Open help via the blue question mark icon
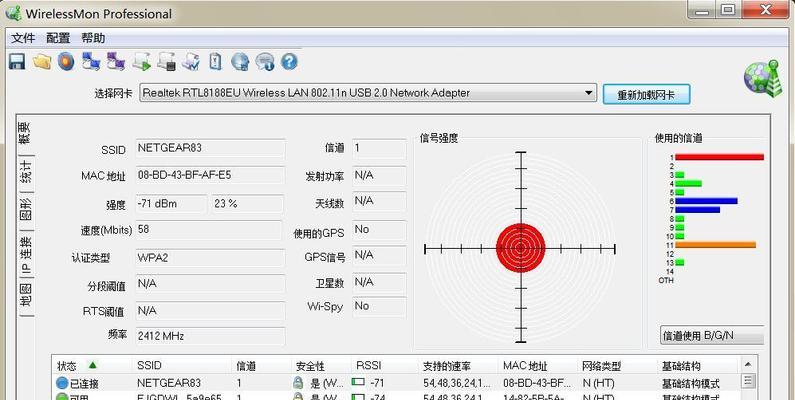The width and height of the screenshot is (795, 400). [x=289, y=62]
